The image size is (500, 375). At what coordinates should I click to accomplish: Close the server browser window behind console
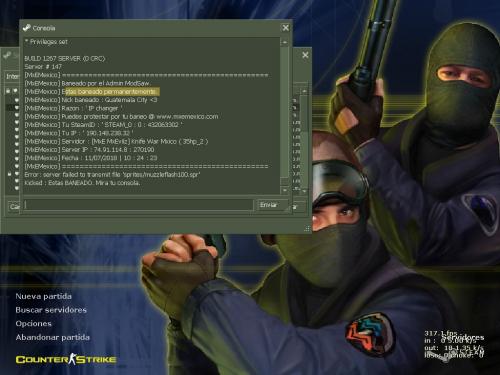tap(305, 55)
